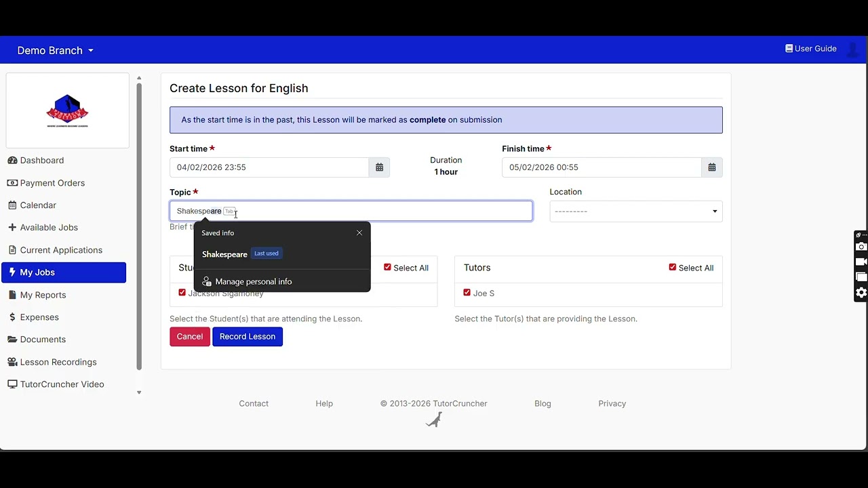Open the Start time calendar picker

pyautogui.click(x=379, y=167)
